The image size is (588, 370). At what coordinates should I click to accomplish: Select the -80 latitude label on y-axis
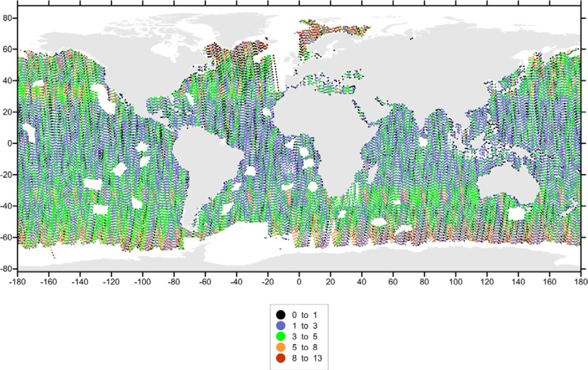[x=7, y=268]
